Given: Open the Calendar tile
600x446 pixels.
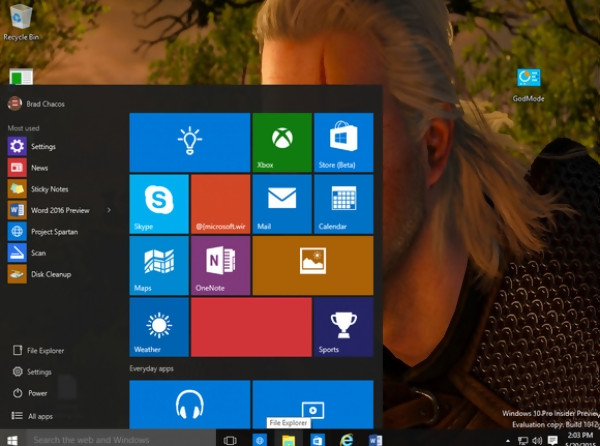Looking at the screenshot, I should point(343,203).
